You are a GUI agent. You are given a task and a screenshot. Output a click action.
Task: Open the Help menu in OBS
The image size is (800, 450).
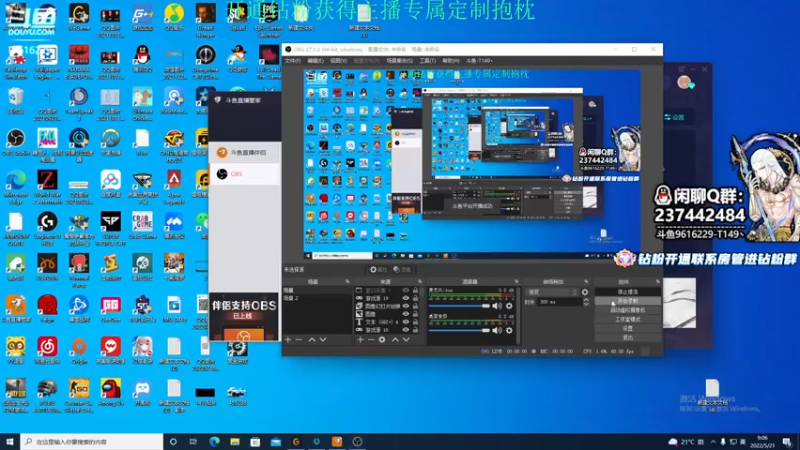[x=451, y=61]
